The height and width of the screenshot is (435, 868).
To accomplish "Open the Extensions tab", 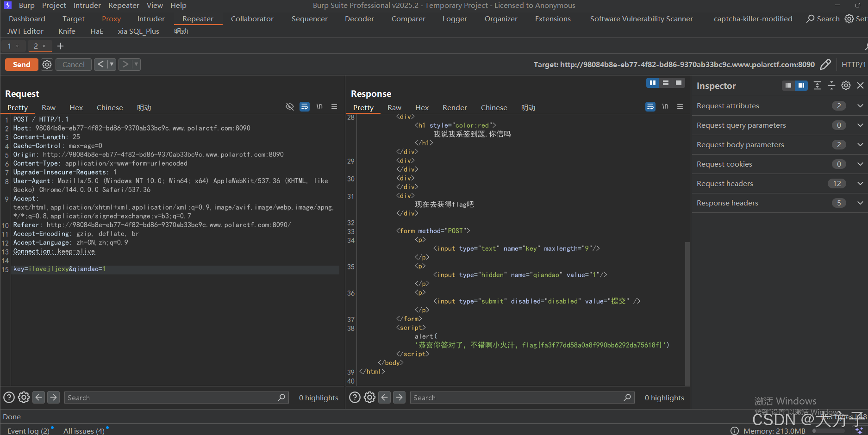I will point(553,19).
